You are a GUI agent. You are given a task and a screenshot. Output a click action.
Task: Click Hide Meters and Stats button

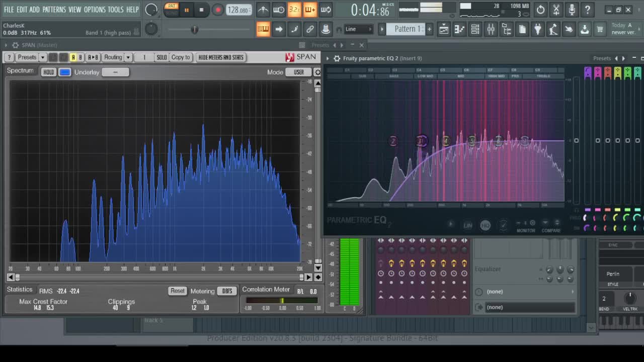(x=221, y=57)
